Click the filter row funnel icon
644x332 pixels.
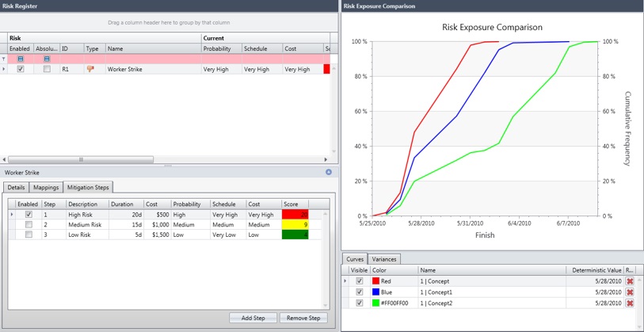[3, 59]
